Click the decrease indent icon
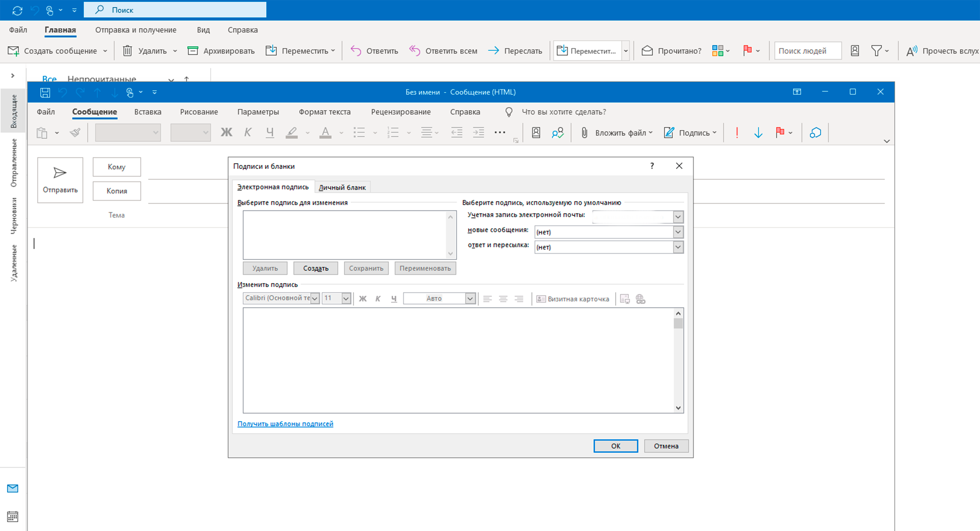The height and width of the screenshot is (531, 980). pyautogui.click(x=457, y=132)
